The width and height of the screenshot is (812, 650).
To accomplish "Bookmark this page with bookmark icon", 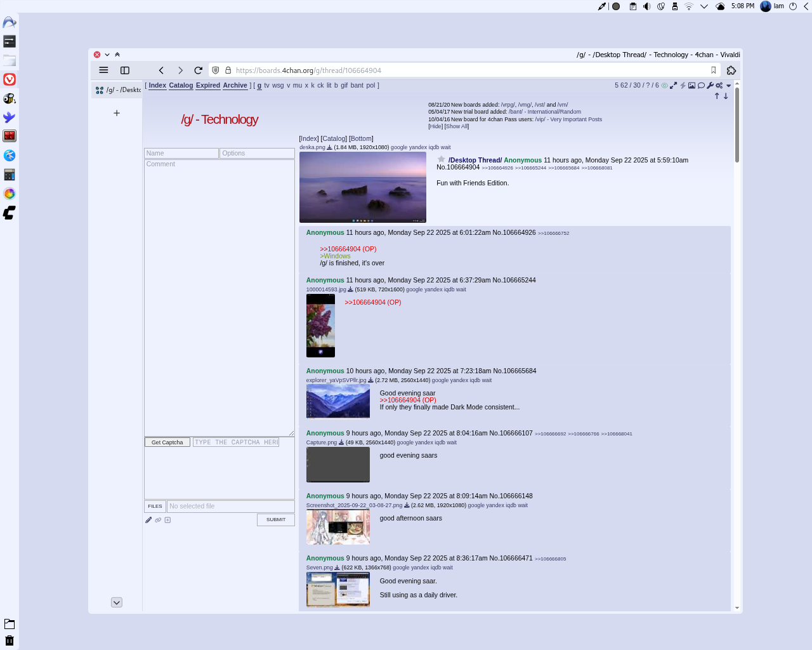I will click(714, 70).
